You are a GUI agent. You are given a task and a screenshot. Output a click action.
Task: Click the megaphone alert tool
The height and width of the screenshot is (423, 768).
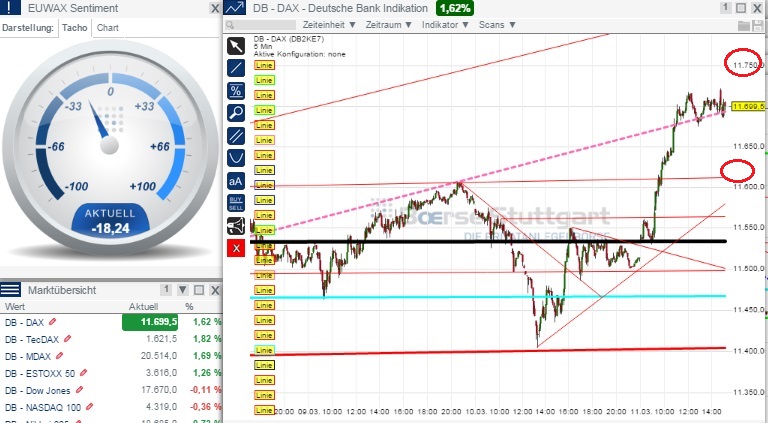click(236, 226)
